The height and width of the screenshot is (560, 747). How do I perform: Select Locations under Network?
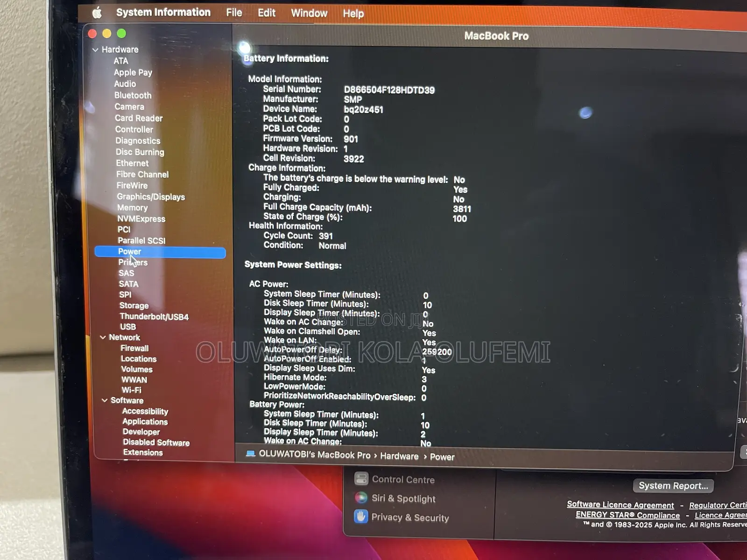pyautogui.click(x=139, y=359)
